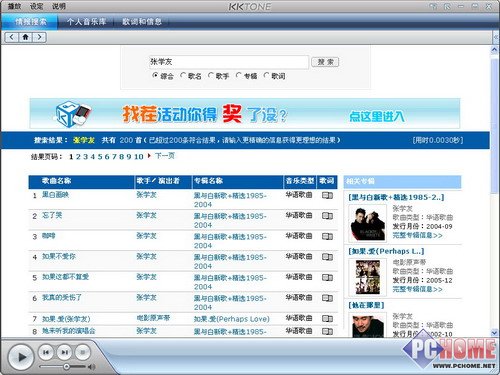
Task: Switch to 歌词和信息 tab
Action: tap(142, 22)
